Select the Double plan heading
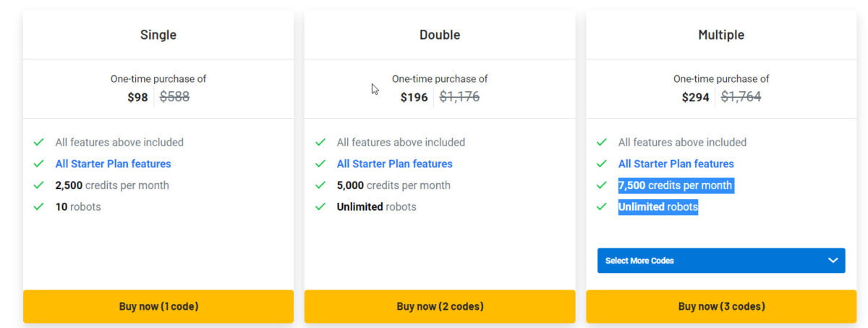The width and height of the screenshot is (868, 328). coord(440,35)
